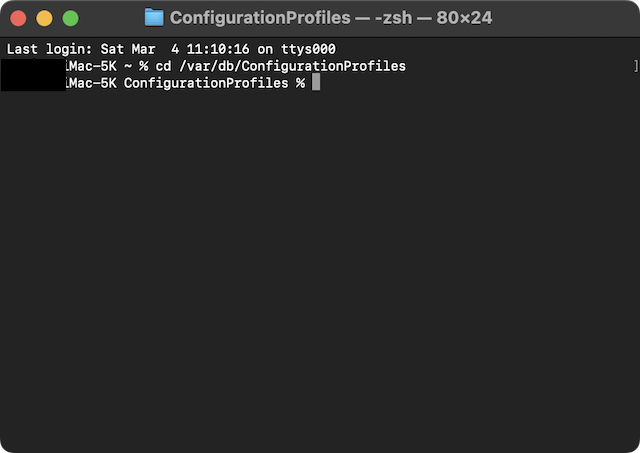The width and height of the screenshot is (640, 453).
Task: Click the second redacted username block
Action: click(x=33, y=82)
